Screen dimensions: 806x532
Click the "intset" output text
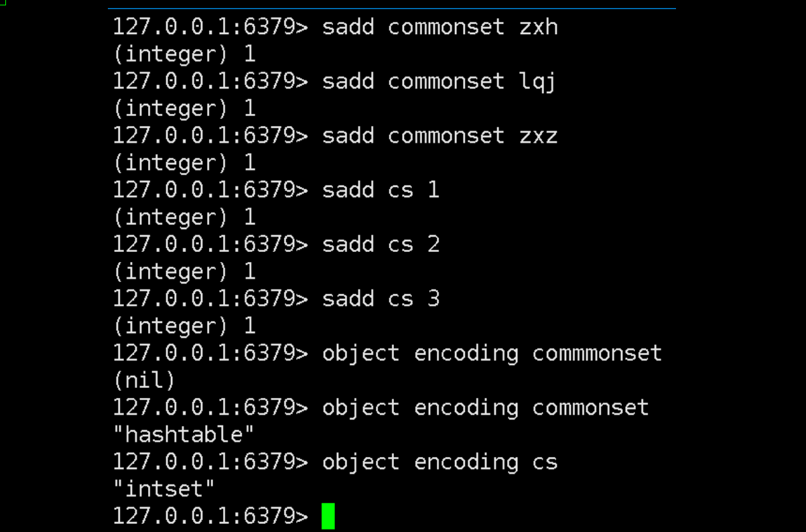pyautogui.click(x=164, y=489)
